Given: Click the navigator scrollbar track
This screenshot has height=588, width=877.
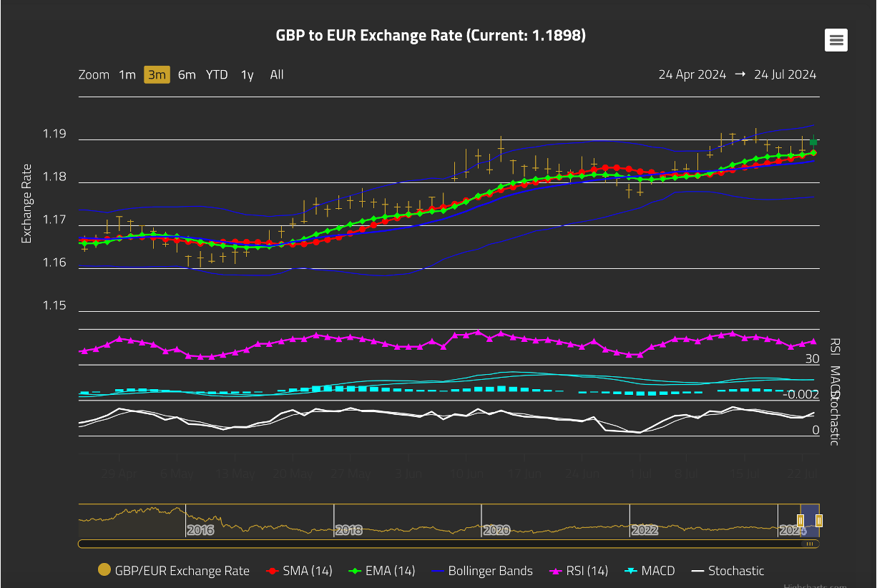Looking at the screenshot, I should 429,544.
